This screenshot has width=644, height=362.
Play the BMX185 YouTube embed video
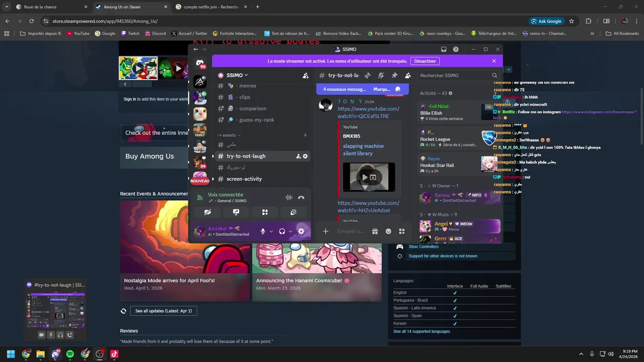click(365, 177)
